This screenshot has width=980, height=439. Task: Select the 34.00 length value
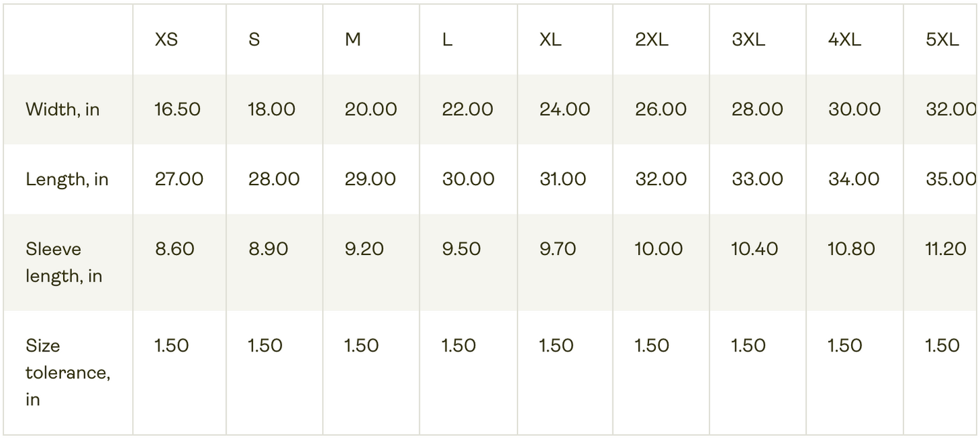coord(854,179)
